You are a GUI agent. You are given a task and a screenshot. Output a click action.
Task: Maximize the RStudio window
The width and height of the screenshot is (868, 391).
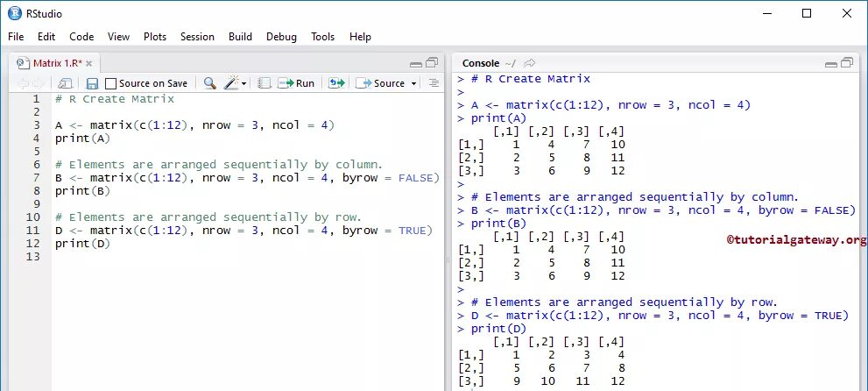(x=807, y=14)
